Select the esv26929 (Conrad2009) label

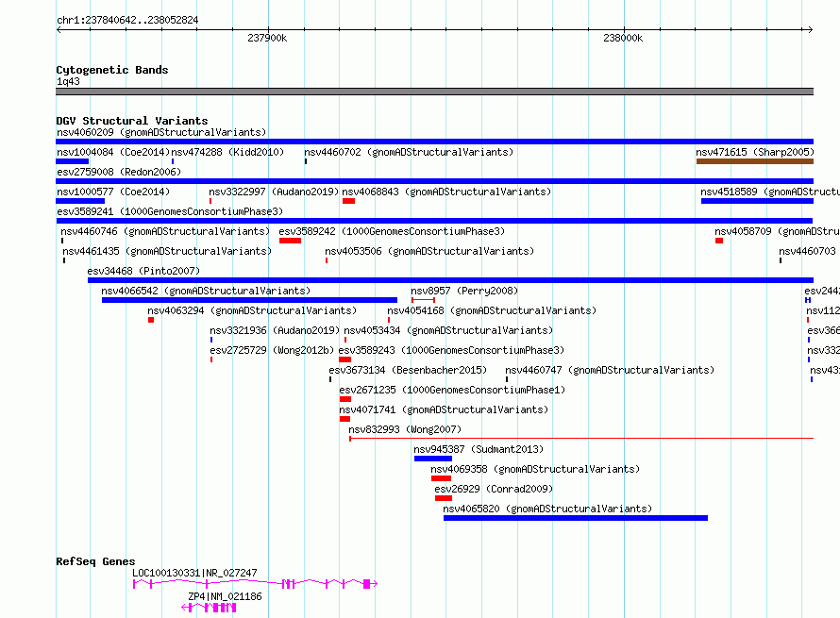point(494,489)
